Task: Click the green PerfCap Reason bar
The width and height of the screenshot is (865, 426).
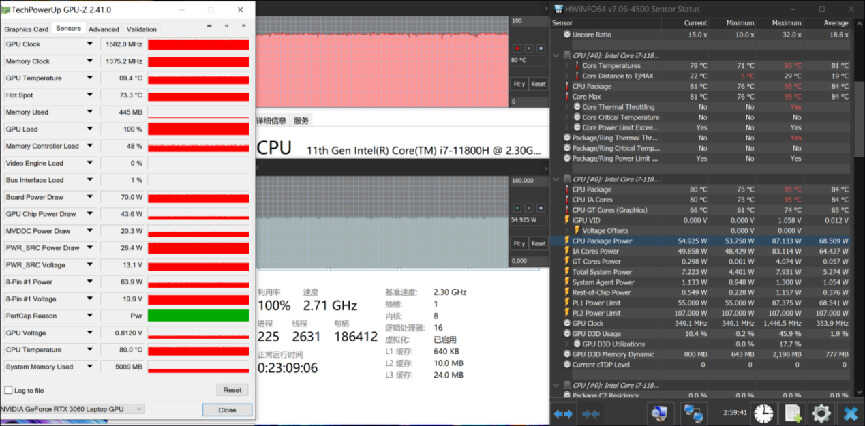Action: click(x=199, y=316)
